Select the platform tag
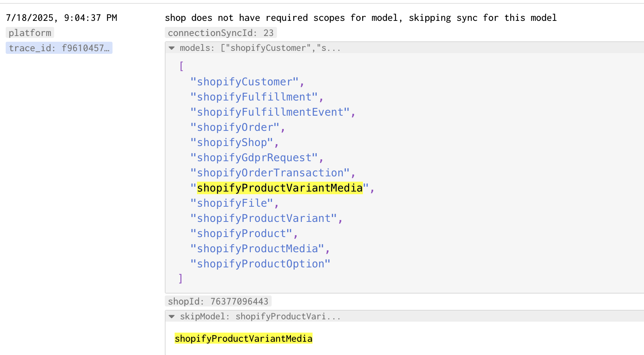 click(30, 33)
